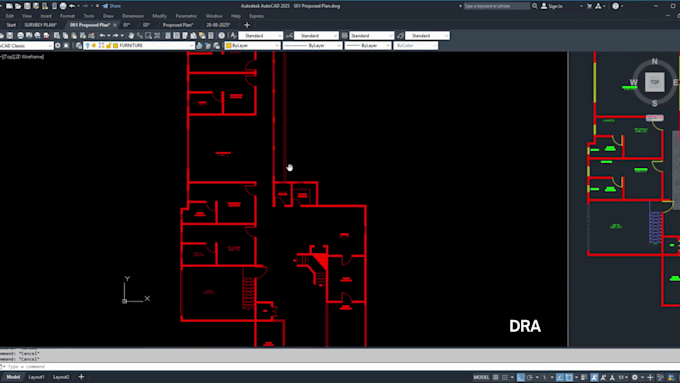Image resolution: width=680 pixels, height=383 pixels.
Task: Click the Zoom Window tool in standard toolbar
Action: pyautogui.click(x=148, y=36)
